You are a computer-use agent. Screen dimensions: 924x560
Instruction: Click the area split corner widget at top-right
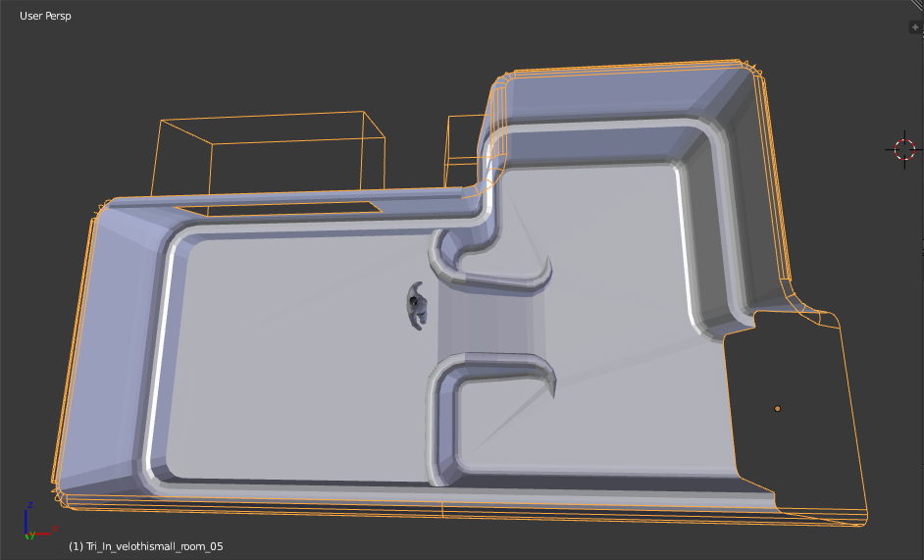[917, 5]
